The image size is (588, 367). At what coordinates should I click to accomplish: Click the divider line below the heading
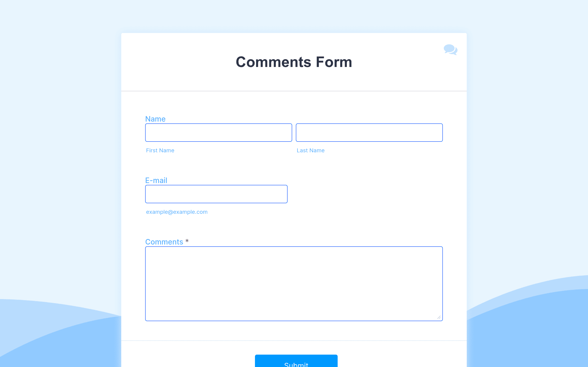coord(294,91)
